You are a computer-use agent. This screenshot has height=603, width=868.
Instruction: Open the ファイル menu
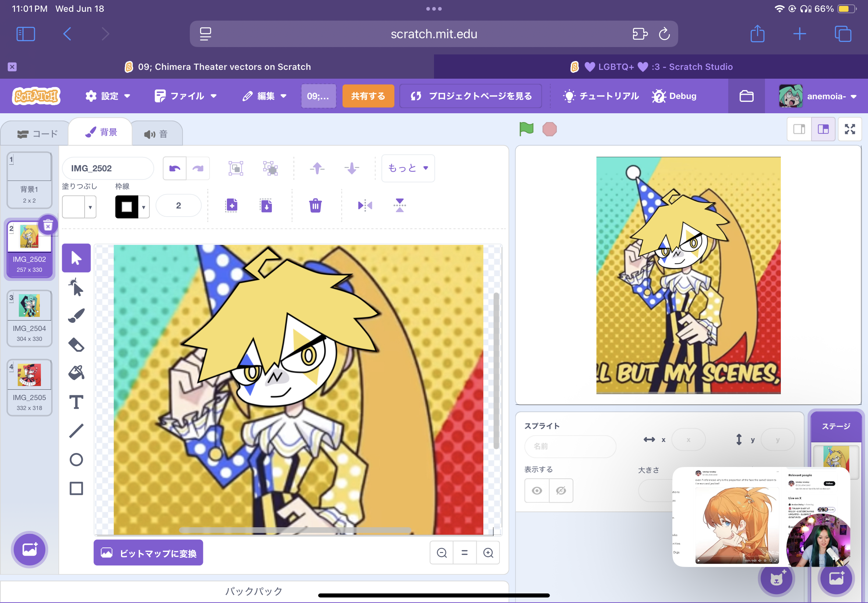pos(186,96)
